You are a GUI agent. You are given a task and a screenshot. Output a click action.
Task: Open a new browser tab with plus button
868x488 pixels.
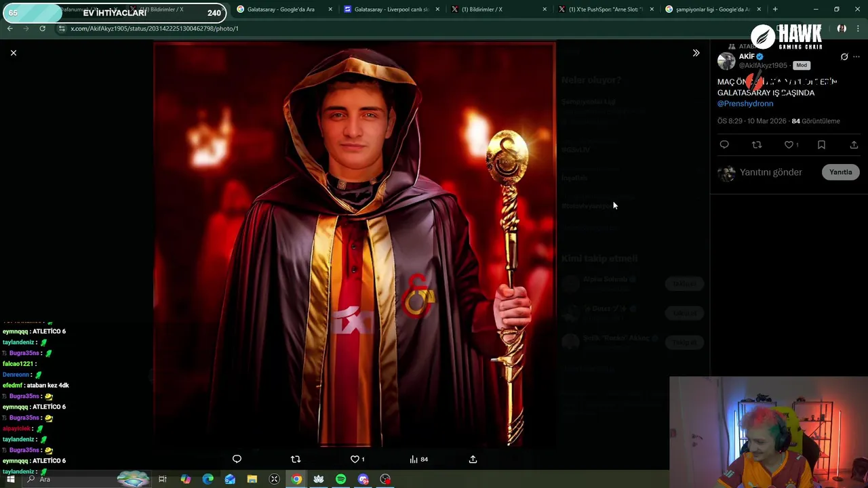(775, 9)
